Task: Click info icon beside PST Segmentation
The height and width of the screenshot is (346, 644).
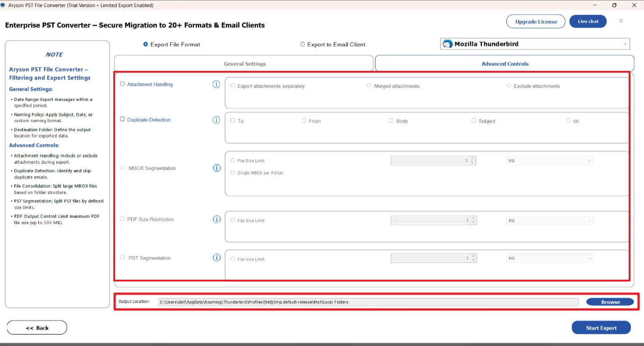Action: pos(217,258)
